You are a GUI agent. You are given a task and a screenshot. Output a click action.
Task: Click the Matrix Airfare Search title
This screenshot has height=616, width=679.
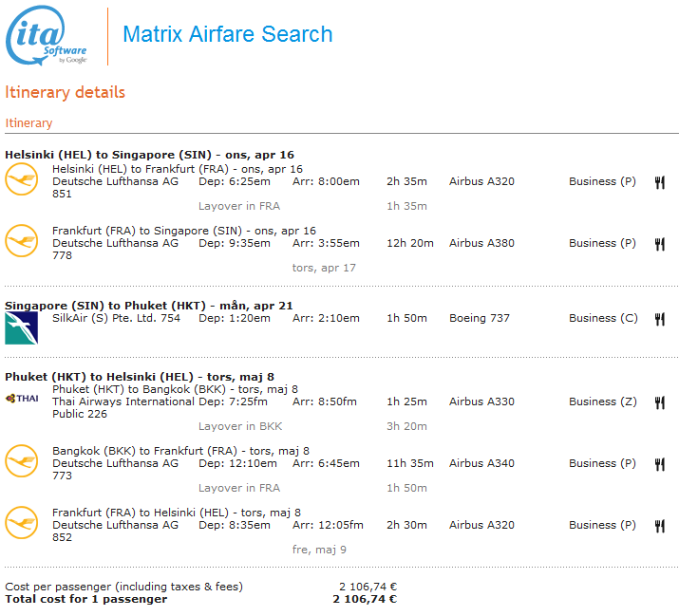coord(228,35)
